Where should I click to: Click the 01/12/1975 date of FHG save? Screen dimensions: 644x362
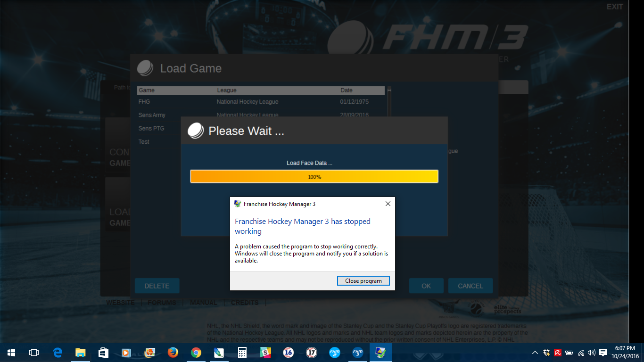(354, 102)
